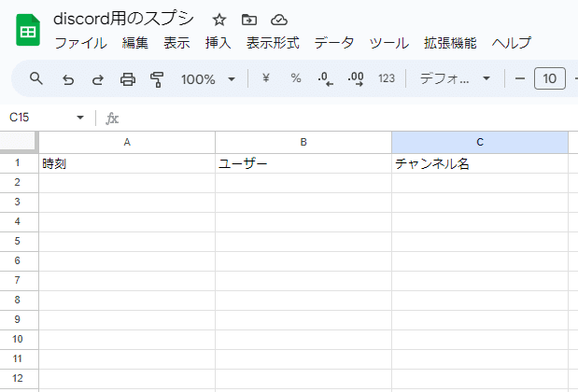Click the select-all corner box

click(x=19, y=142)
